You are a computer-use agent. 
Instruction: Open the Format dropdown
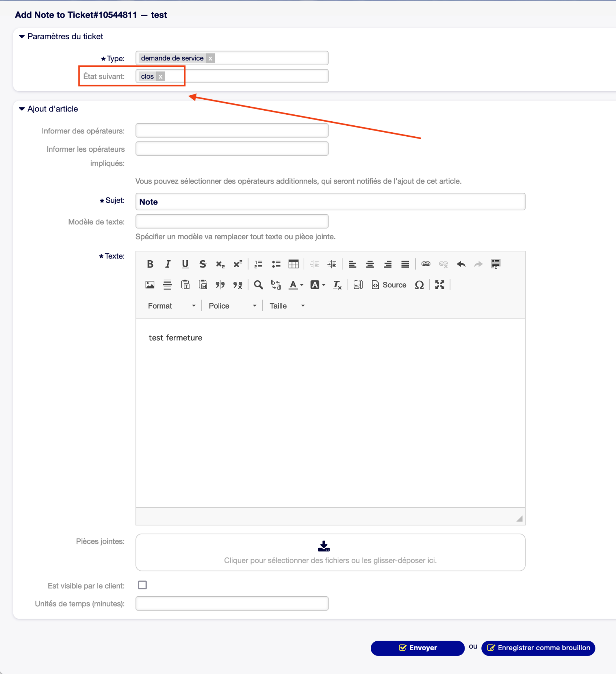(x=171, y=306)
